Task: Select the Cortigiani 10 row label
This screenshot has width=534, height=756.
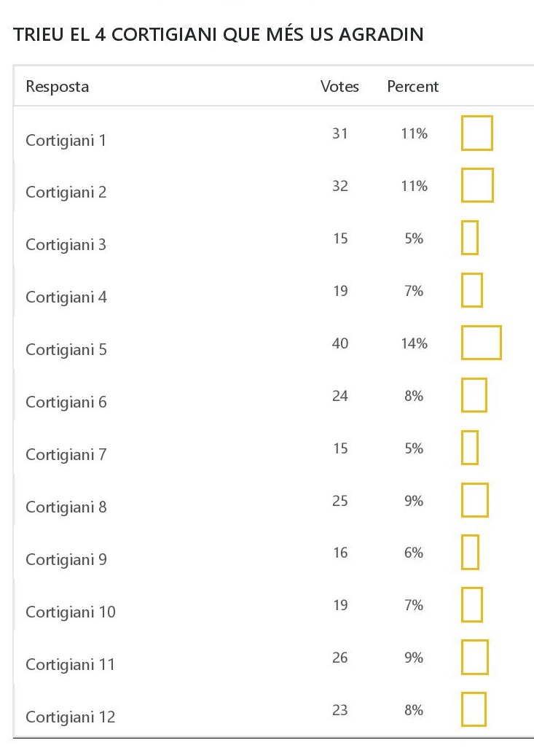Action: (70, 612)
